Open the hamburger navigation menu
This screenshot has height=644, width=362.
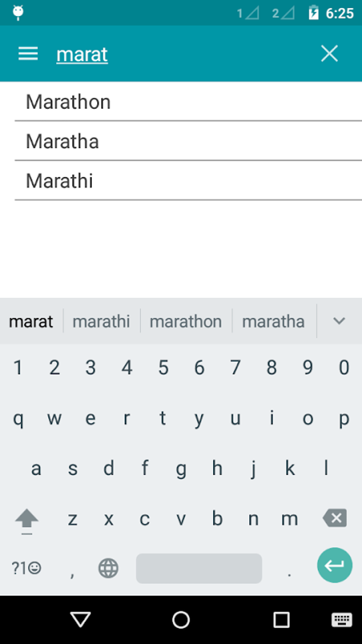[28, 54]
